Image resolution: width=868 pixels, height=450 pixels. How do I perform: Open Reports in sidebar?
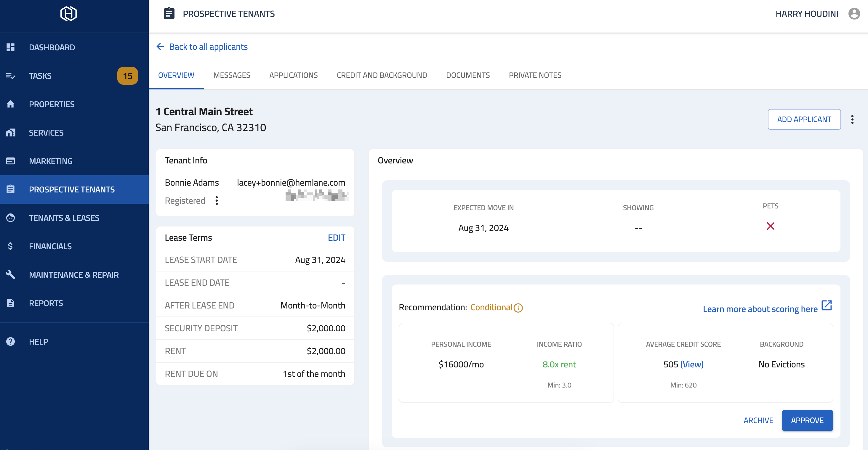point(74,303)
